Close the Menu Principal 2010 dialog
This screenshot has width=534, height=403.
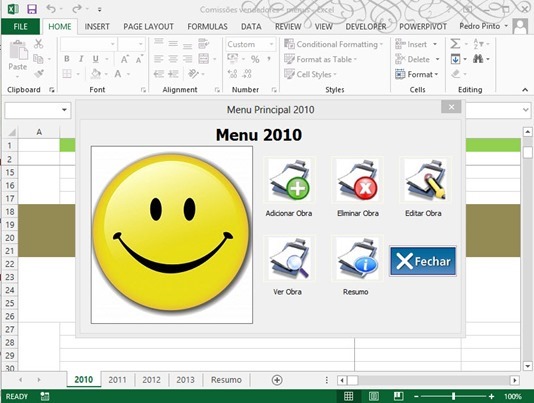pos(451,107)
